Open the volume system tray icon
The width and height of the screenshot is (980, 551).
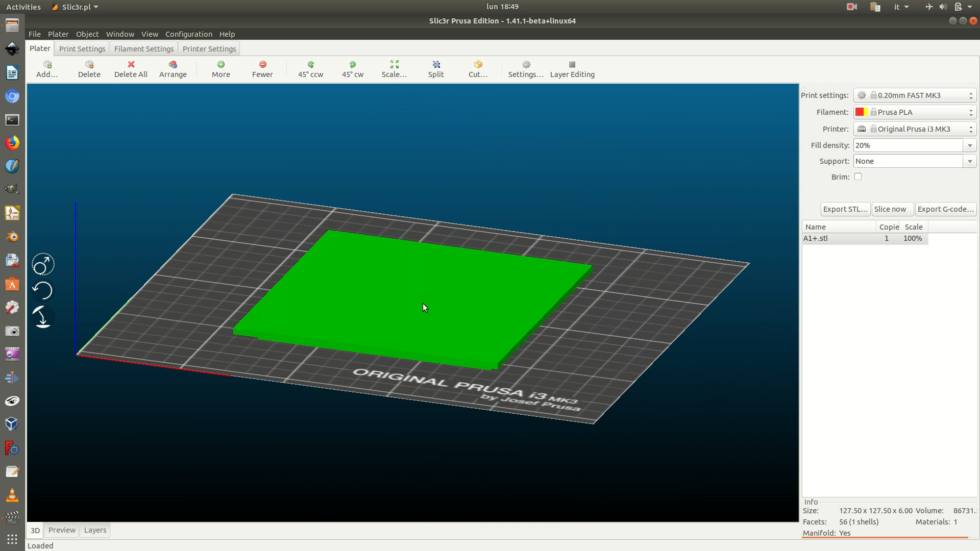tap(943, 7)
